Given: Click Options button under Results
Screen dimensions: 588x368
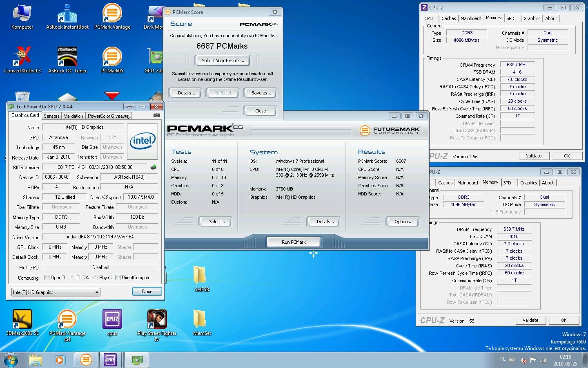Looking at the screenshot, I should [403, 222].
